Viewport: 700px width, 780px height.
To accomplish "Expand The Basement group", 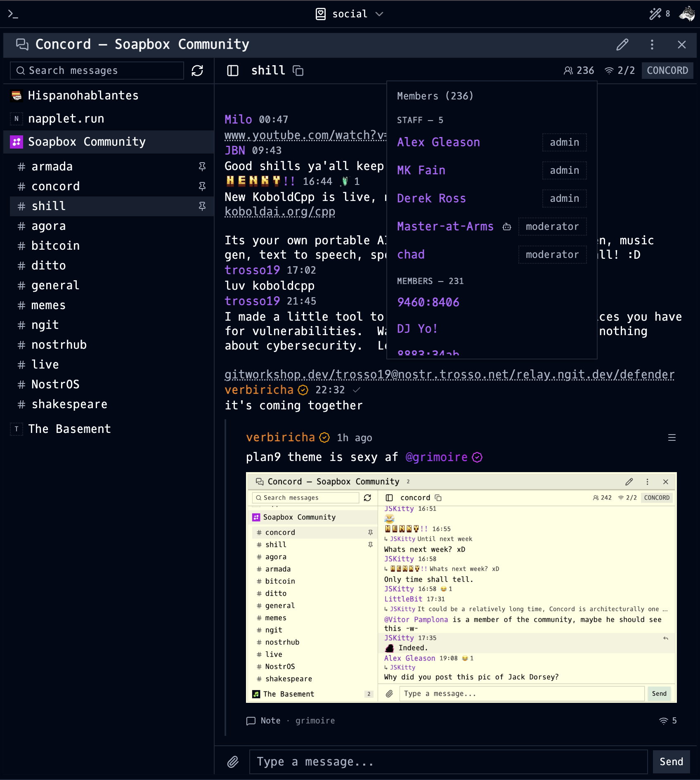I will [109, 429].
